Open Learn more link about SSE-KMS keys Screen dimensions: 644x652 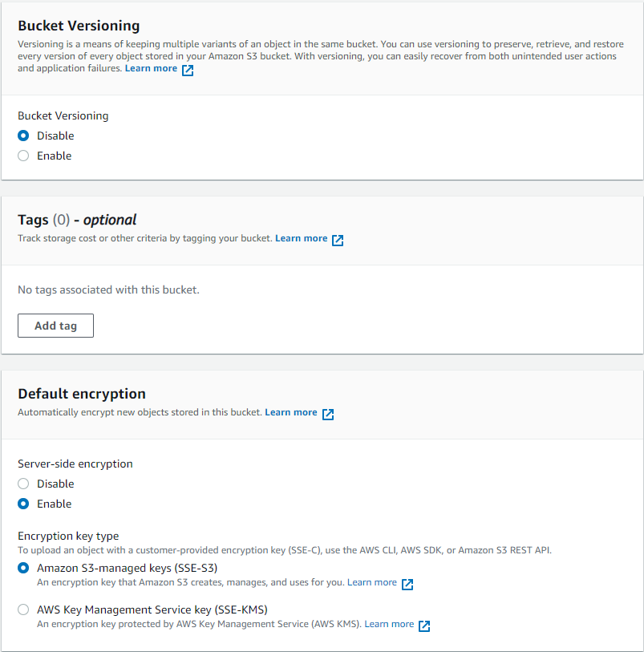[x=389, y=625]
